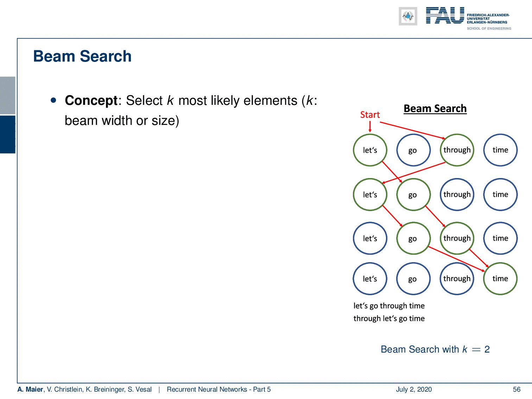Click the Beam Search slide heading
This screenshot has height=399, width=532.
pyautogui.click(x=82, y=56)
